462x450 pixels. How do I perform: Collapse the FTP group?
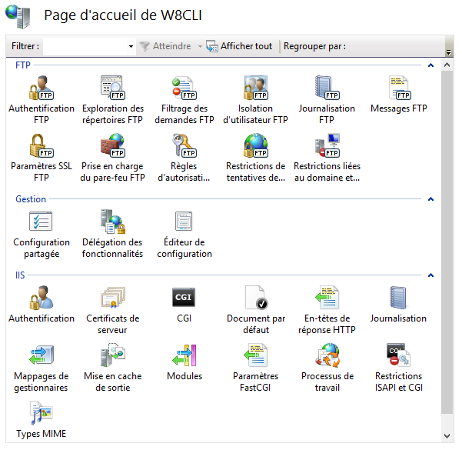(431, 65)
